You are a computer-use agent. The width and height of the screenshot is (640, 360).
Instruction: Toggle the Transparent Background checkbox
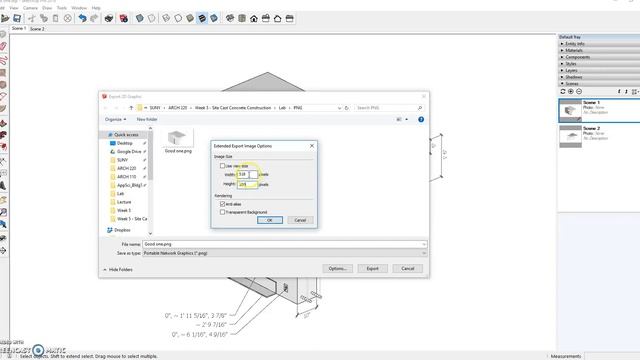click(222, 212)
